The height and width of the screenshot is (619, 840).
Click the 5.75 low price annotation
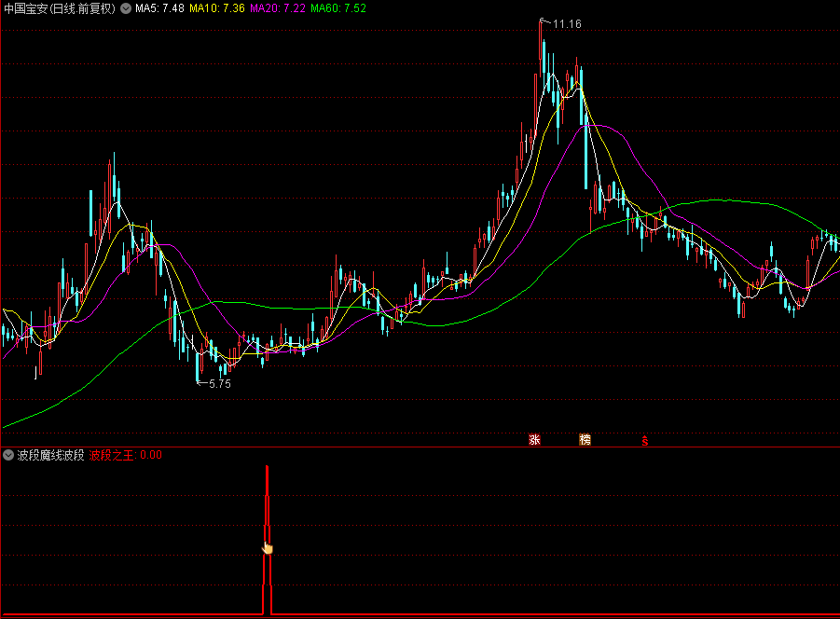(x=220, y=383)
